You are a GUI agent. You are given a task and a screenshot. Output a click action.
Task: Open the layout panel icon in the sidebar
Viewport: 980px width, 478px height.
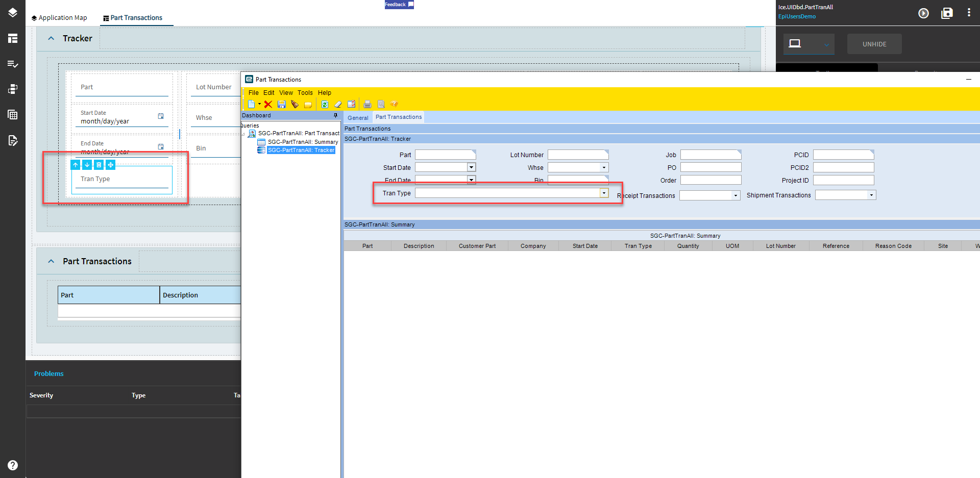click(13, 38)
